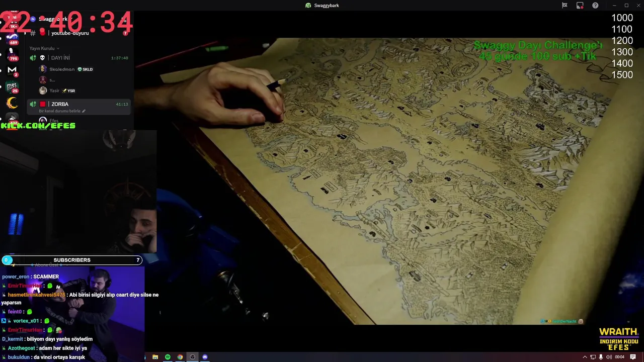Image resolution: width=644 pixels, height=362 pixels.
Task: Click the screen share notification icon
Action: (580, 6)
